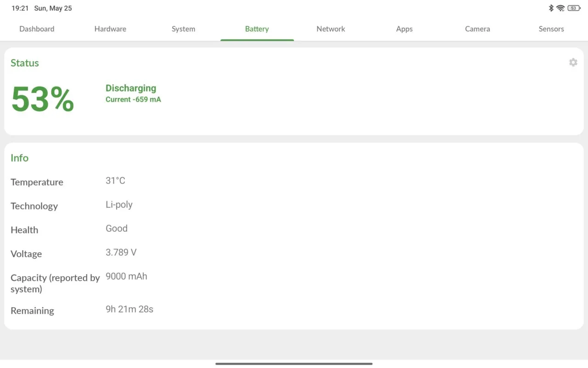The height and width of the screenshot is (368, 588).
Task: Tap the remaining time 9h 21m 28s
Action: [x=130, y=309]
